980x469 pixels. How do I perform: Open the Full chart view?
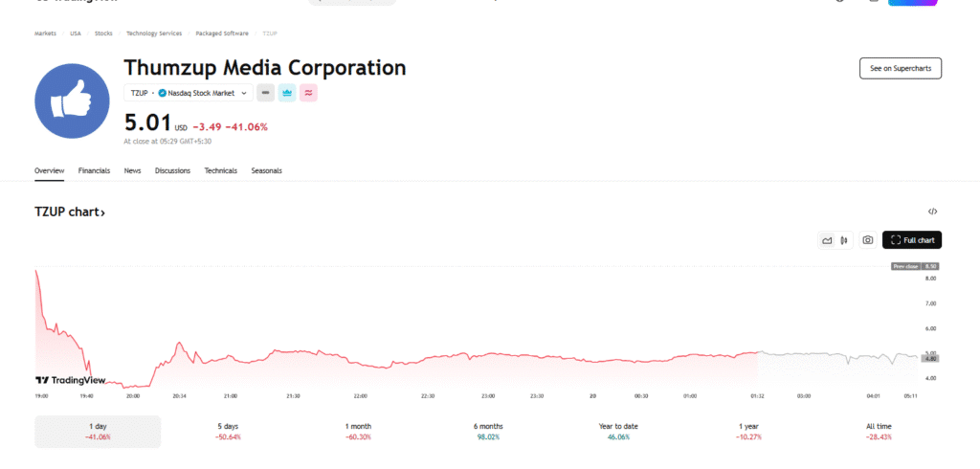[912, 240]
